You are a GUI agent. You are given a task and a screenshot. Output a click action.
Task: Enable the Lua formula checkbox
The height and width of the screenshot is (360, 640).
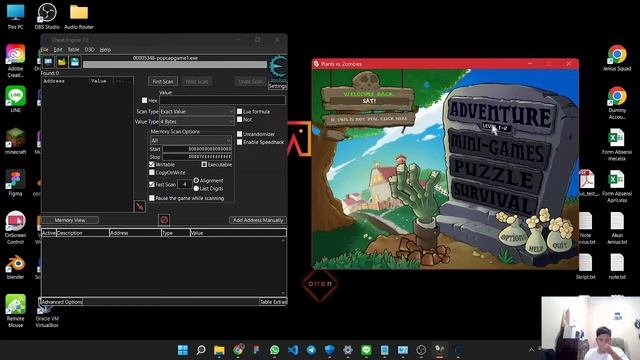(240, 111)
